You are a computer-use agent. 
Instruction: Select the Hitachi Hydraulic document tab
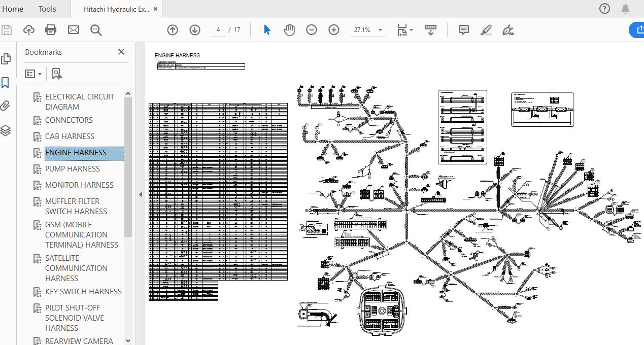tap(116, 9)
